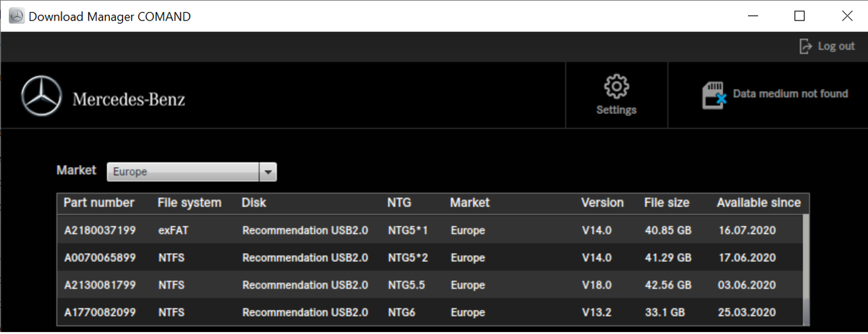Click the Mercedes-Benz star logo
The height and width of the screenshot is (334, 868).
point(41,96)
